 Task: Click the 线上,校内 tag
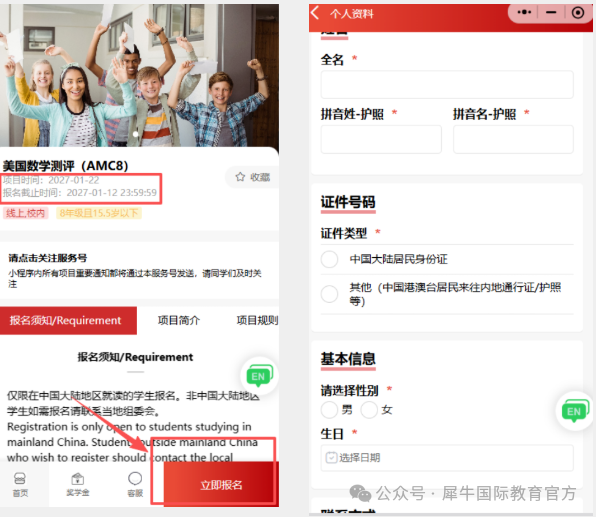pos(25,213)
